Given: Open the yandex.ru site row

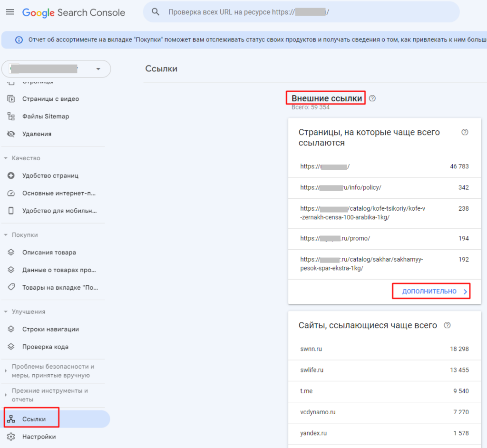Looking at the screenshot, I should 384,433.
